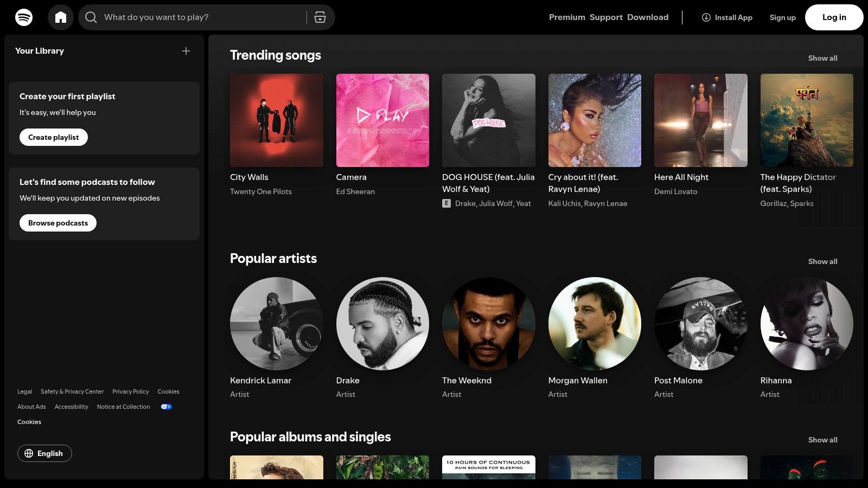868x488 pixels.
Task: Open the Browse icon in search bar
Action: click(320, 17)
